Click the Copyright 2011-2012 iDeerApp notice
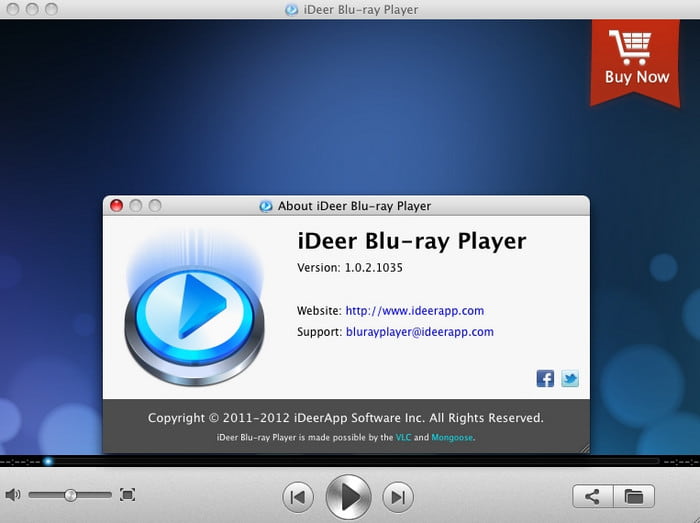700x523 pixels. (x=346, y=418)
